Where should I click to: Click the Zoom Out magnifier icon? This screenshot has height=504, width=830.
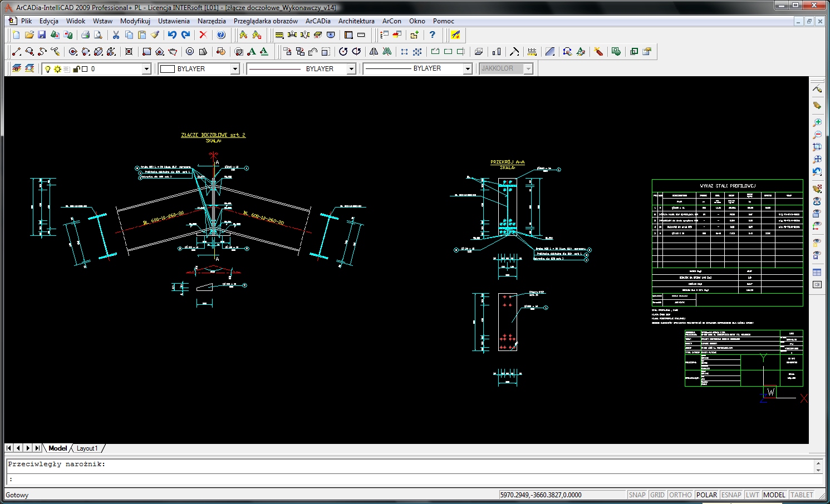pos(817,135)
